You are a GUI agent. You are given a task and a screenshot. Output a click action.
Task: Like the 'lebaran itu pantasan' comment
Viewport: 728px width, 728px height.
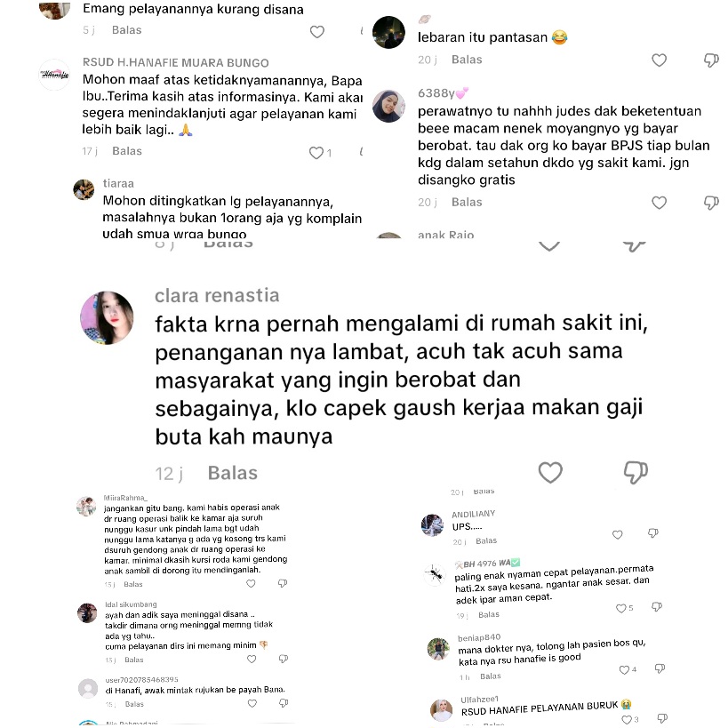659,60
